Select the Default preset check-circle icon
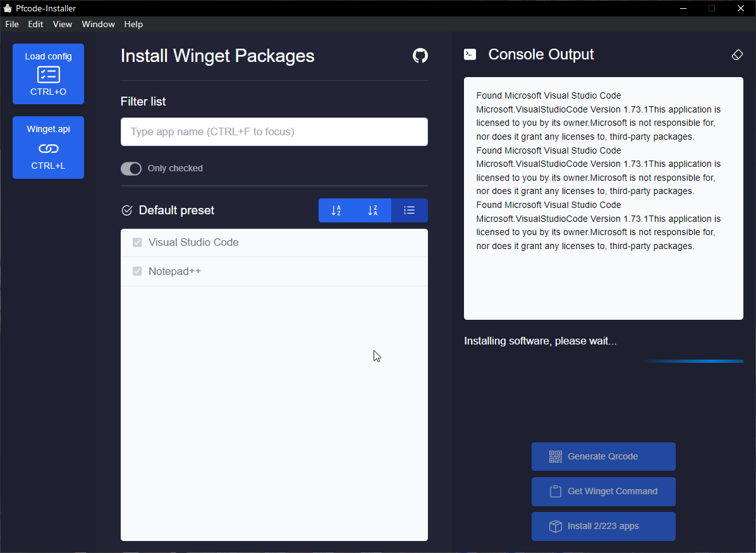 [x=127, y=210]
